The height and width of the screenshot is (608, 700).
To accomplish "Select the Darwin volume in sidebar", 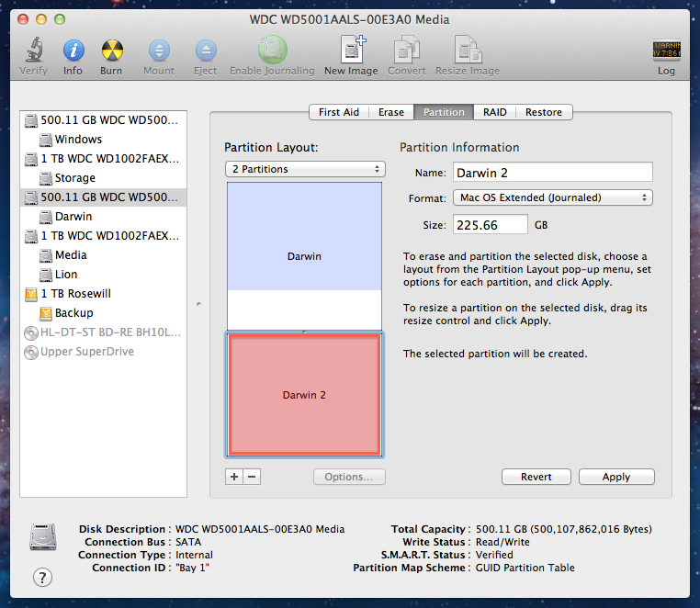I will (x=103, y=216).
